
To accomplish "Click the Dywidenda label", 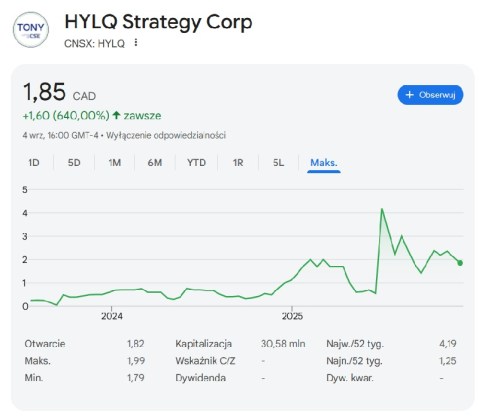I will (201, 378).
